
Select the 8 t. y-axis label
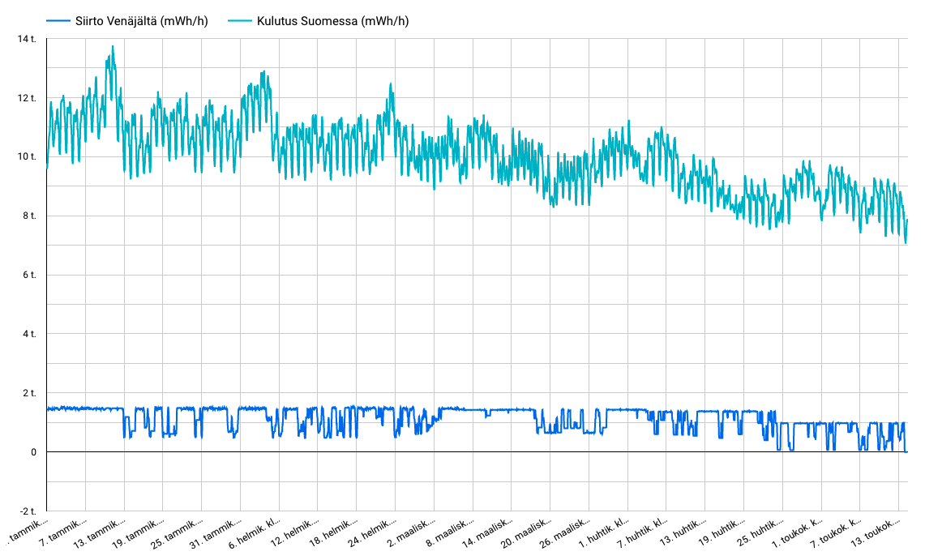coord(29,216)
